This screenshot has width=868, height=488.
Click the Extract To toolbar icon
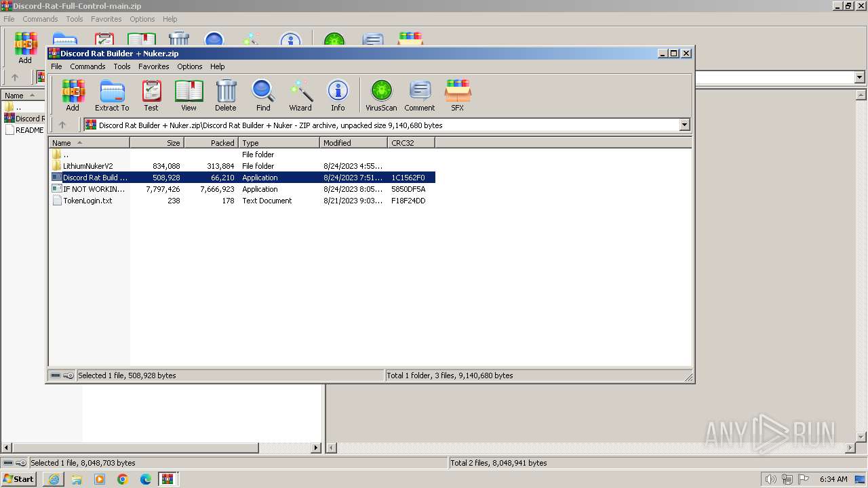(112, 95)
